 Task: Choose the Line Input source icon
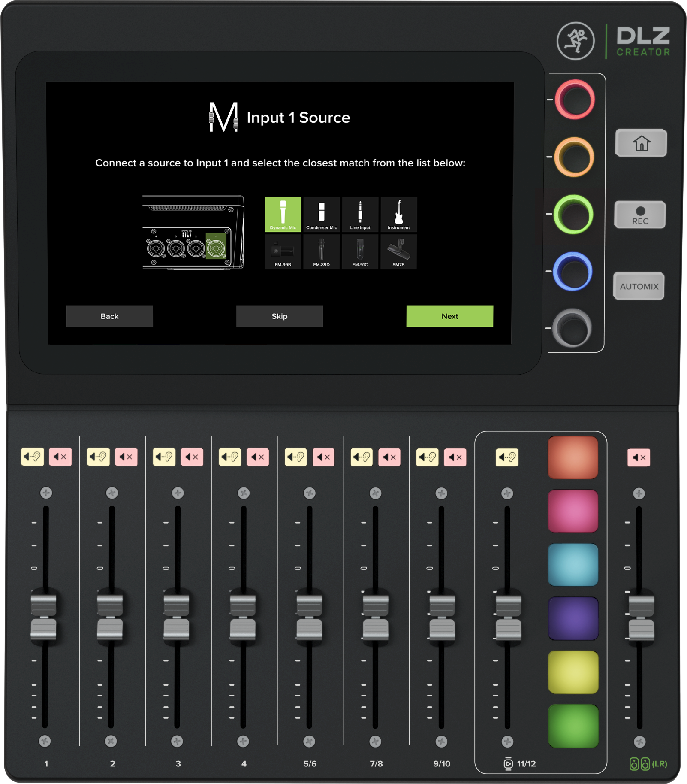pyautogui.click(x=360, y=214)
